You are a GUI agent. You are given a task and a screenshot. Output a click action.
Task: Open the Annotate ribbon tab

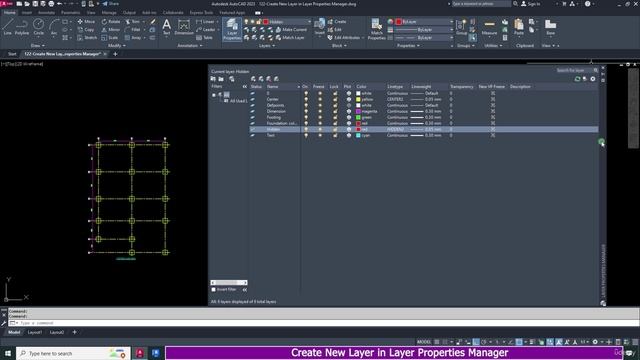(46, 13)
